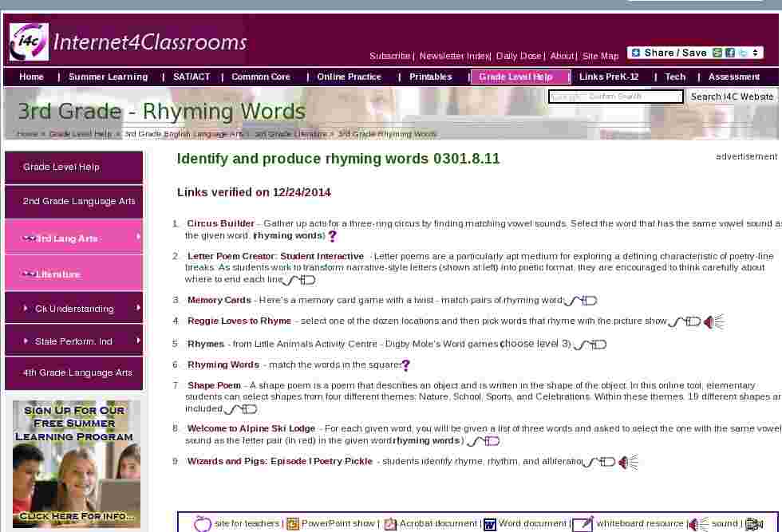Click the mouse icon after Memory Cards description

coord(581,301)
